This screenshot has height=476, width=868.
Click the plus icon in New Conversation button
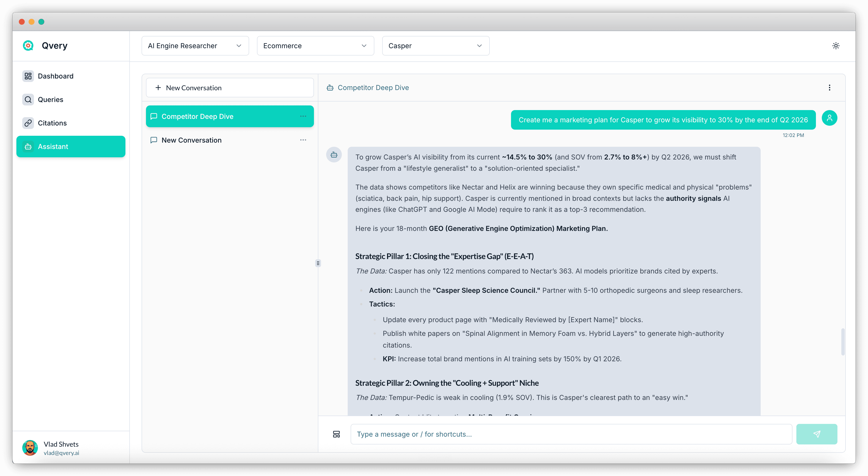tap(158, 88)
